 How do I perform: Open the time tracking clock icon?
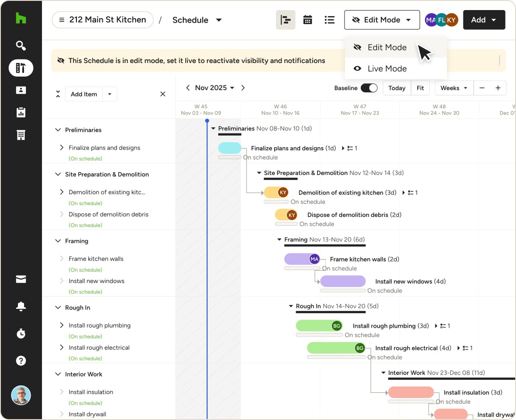pyautogui.click(x=21, y=334)
